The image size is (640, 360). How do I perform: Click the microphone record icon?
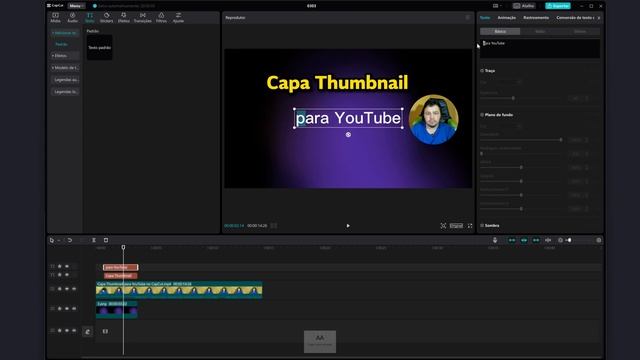495,240
